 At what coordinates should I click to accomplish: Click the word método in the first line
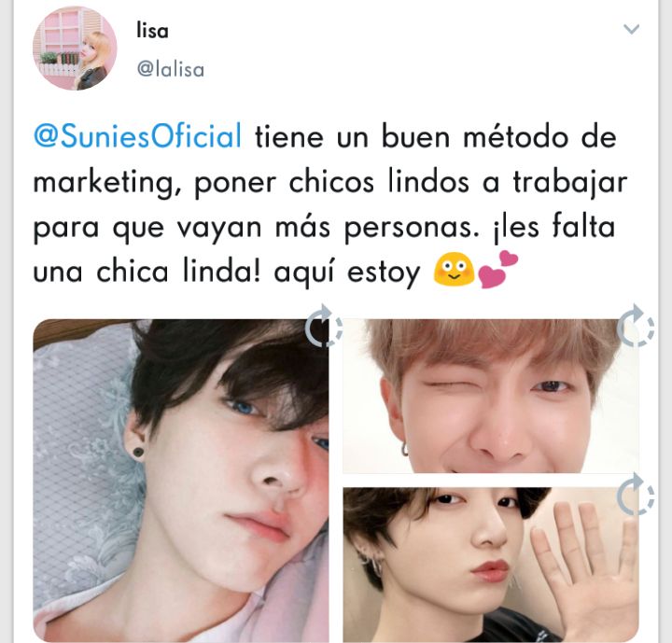515,136
